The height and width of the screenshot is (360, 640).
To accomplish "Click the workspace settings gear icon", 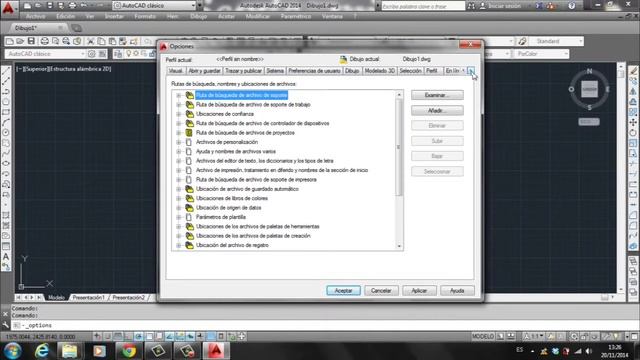I will click(91, 54).
